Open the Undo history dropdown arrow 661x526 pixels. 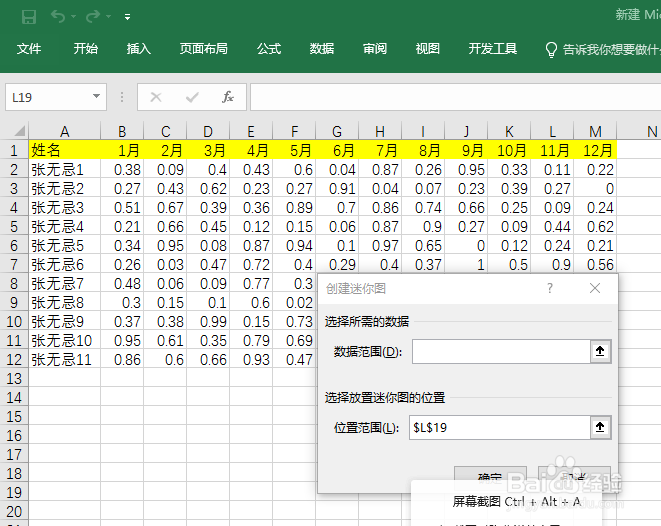(x=74, y=17)
